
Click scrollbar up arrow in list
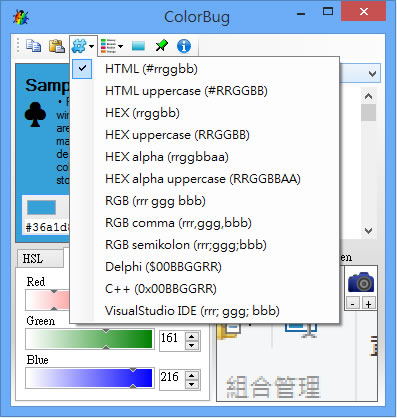point(368,96)
